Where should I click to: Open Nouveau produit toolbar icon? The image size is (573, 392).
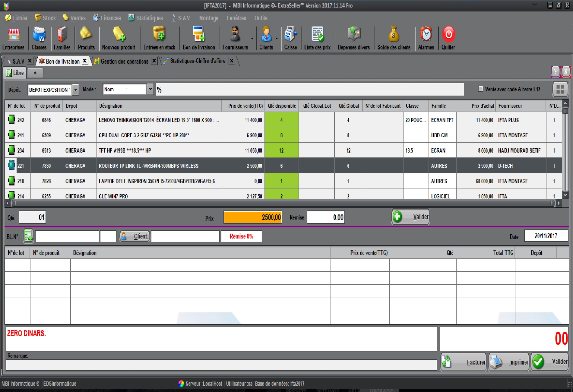pyautogui.click(x=119, y=38)
